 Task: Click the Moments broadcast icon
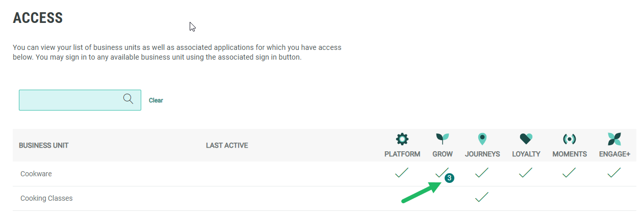[x=569, y=139]
